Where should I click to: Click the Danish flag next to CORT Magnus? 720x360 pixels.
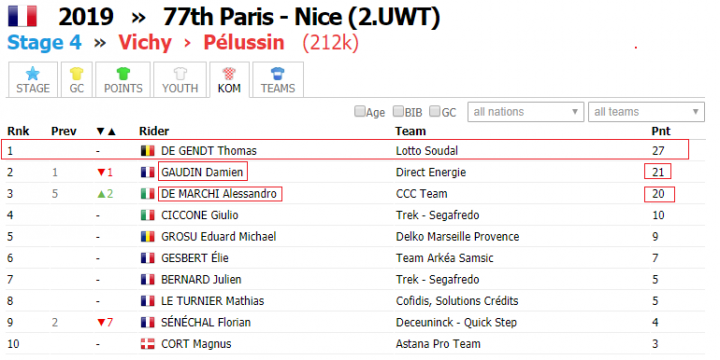147,344
